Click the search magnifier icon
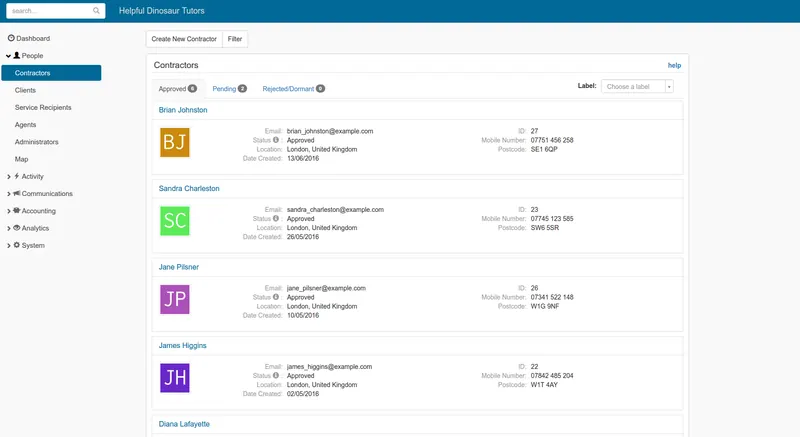This screenshot has height=437, width=800. point(96,11)
